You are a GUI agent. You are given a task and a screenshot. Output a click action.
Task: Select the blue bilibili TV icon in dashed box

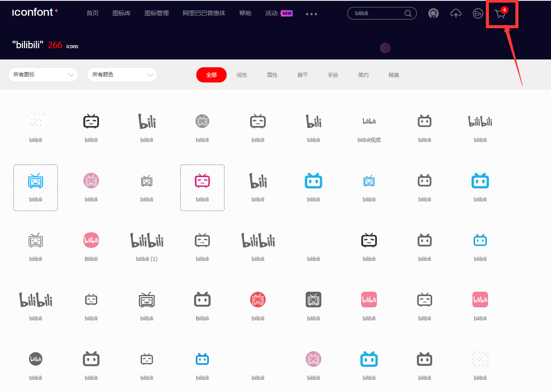pyautogui.click(x=36, y=181)
